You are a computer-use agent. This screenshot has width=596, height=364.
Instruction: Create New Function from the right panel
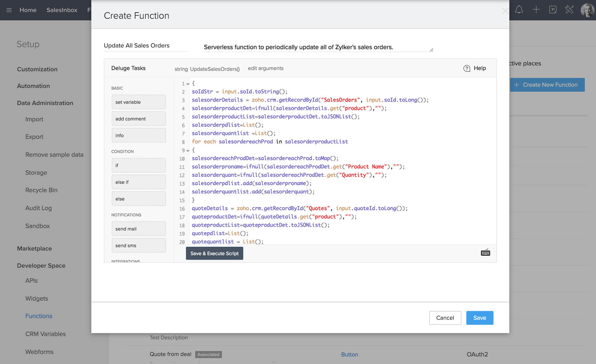tap(547, 85)
